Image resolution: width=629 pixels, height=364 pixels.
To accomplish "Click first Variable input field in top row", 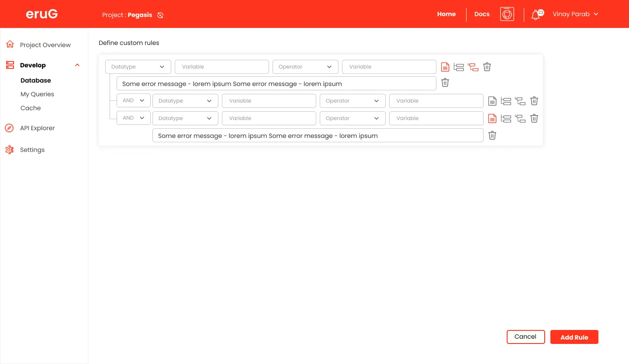I will 221,67.
